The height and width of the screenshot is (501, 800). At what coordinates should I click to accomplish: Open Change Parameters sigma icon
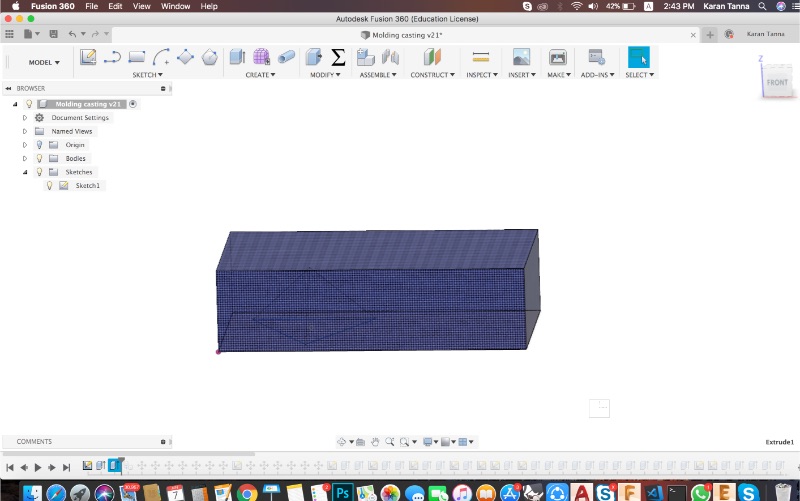pyautogui.click(x=338, y=57)
